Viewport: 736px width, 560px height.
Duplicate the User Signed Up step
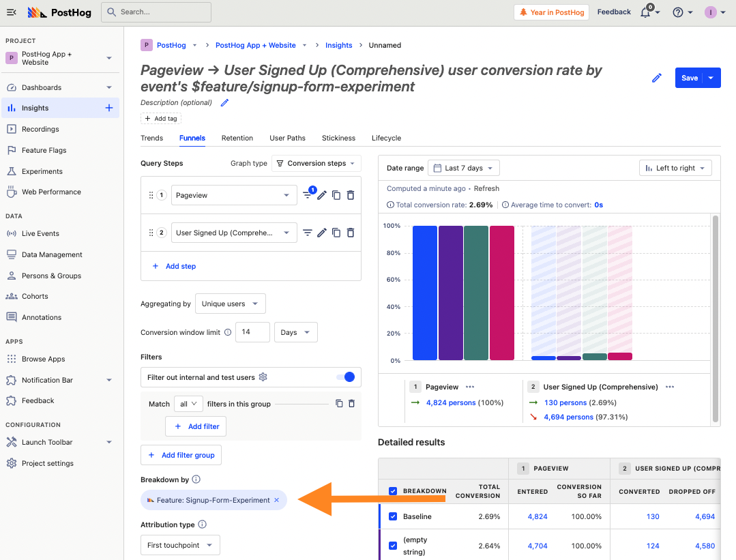[x=336, y=233]
